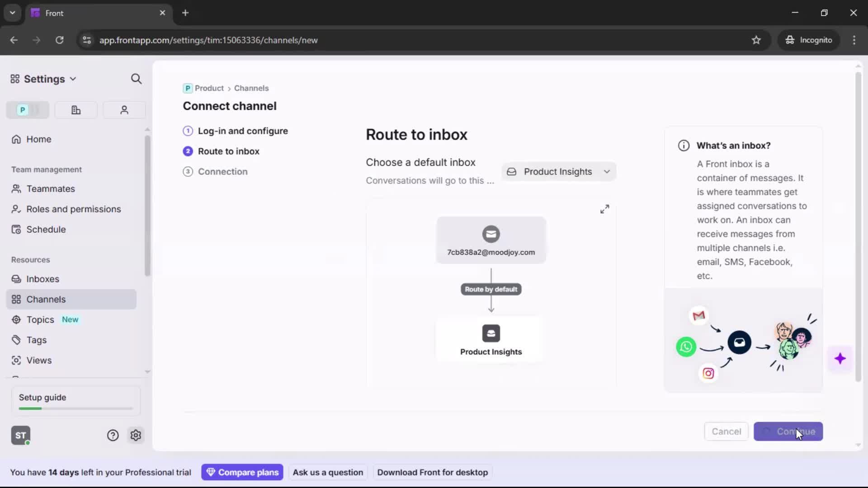Open Download Front for desktop link

[432, 472]
